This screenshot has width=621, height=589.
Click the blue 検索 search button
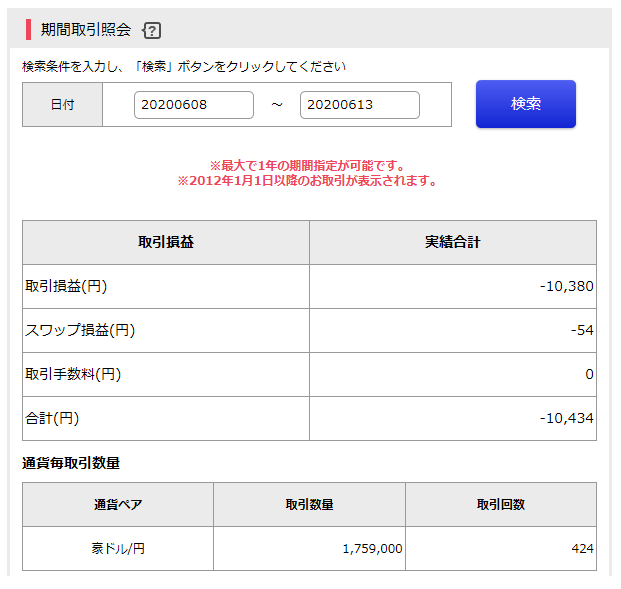tap(526, 104)
